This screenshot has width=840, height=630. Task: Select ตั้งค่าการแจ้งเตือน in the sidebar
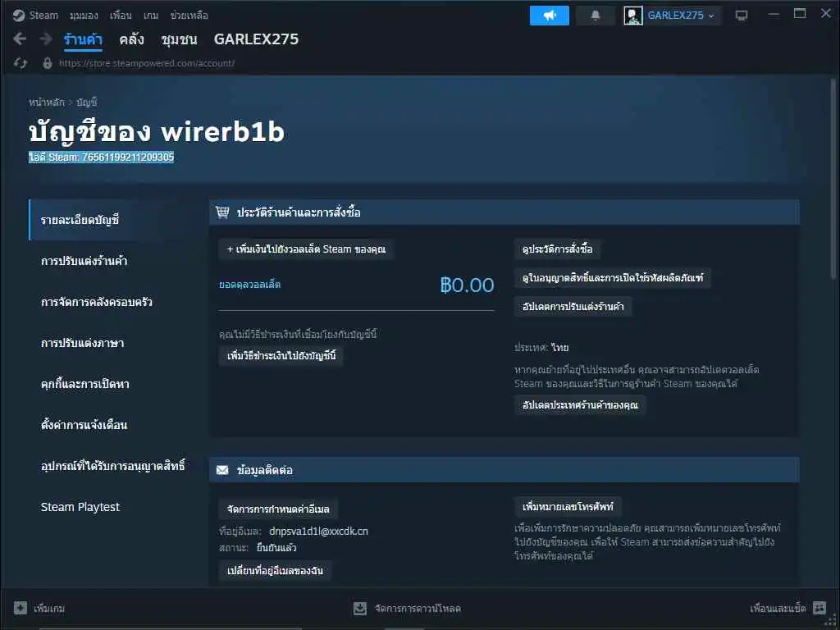[x=84, y=425]
